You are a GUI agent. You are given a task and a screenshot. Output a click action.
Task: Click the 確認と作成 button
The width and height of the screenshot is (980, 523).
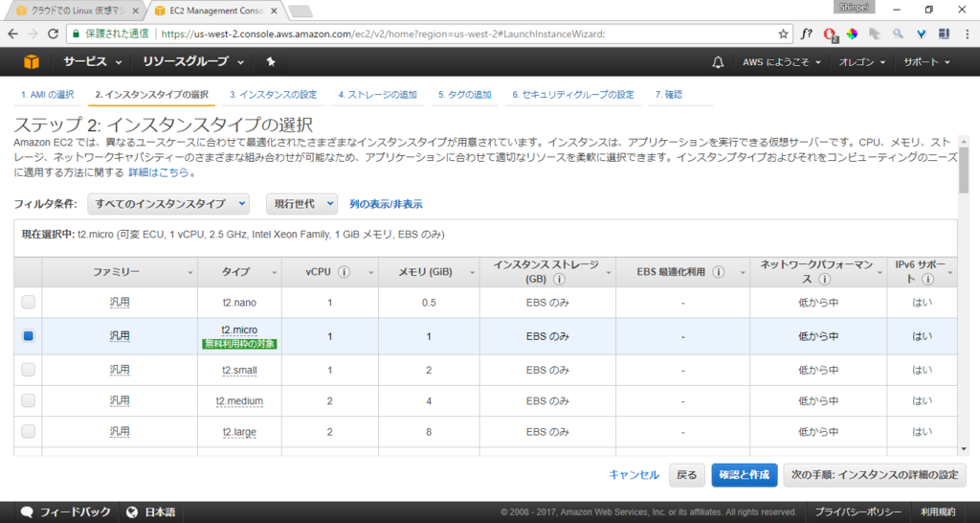coord(744,475)
